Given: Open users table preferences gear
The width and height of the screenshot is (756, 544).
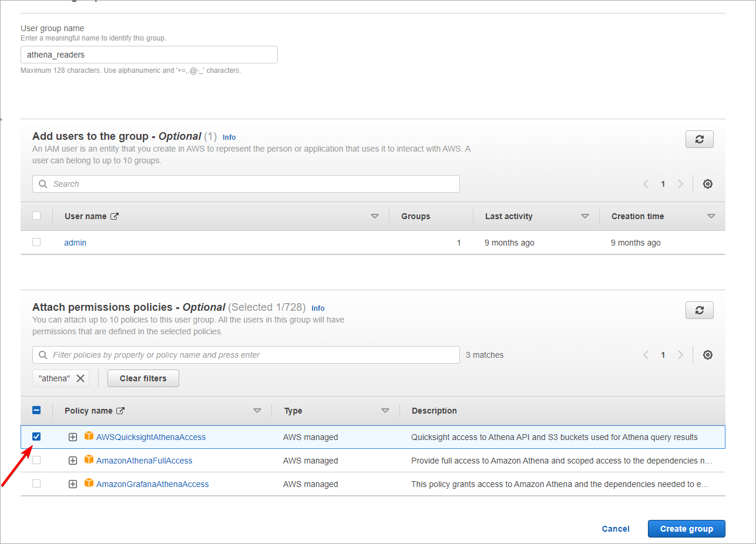Looking at the screenshot, I should (707, 184).
